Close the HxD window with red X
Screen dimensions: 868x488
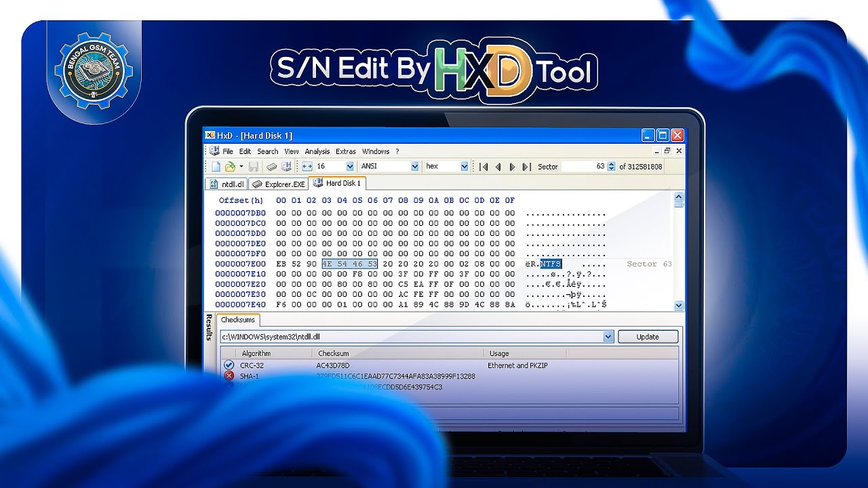click(677, 136)
